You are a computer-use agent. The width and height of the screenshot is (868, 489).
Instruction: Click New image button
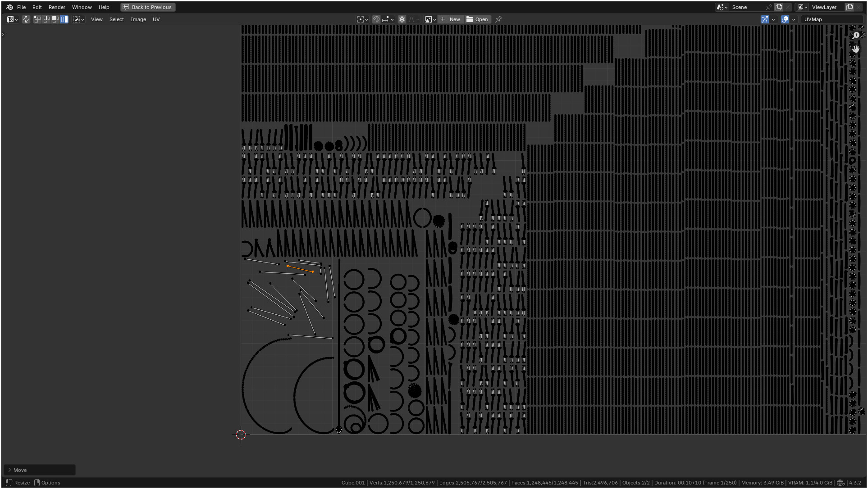(451, 19)
